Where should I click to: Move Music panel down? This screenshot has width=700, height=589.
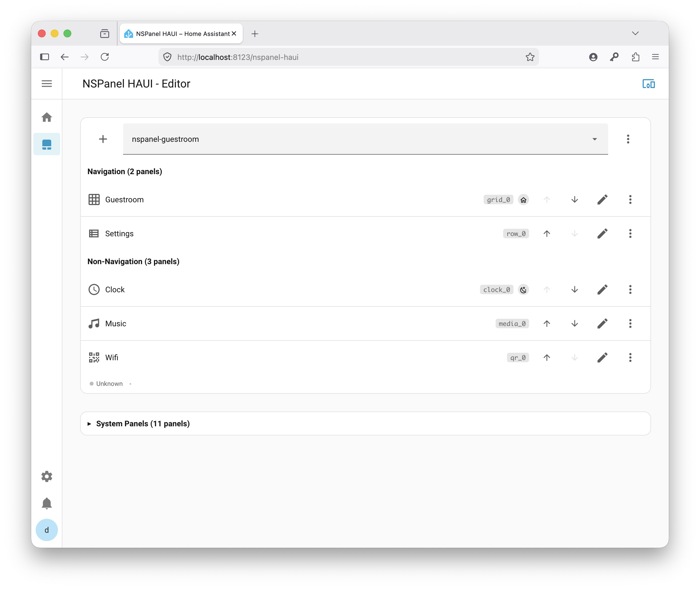[574, 323]
